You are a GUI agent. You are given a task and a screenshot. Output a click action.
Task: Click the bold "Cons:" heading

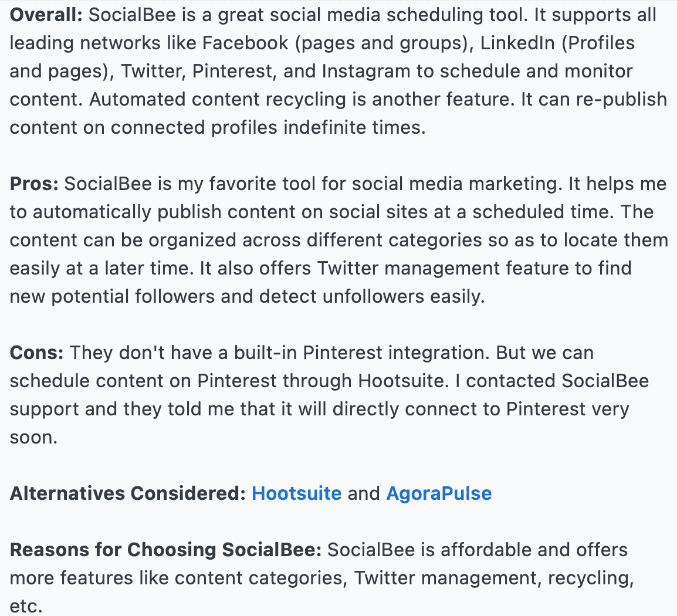pos(36,353)
